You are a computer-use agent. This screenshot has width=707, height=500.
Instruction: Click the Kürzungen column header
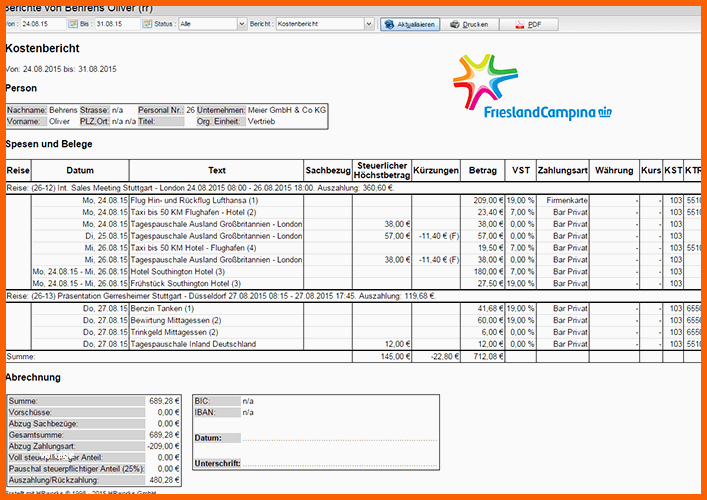click(436, 170)
